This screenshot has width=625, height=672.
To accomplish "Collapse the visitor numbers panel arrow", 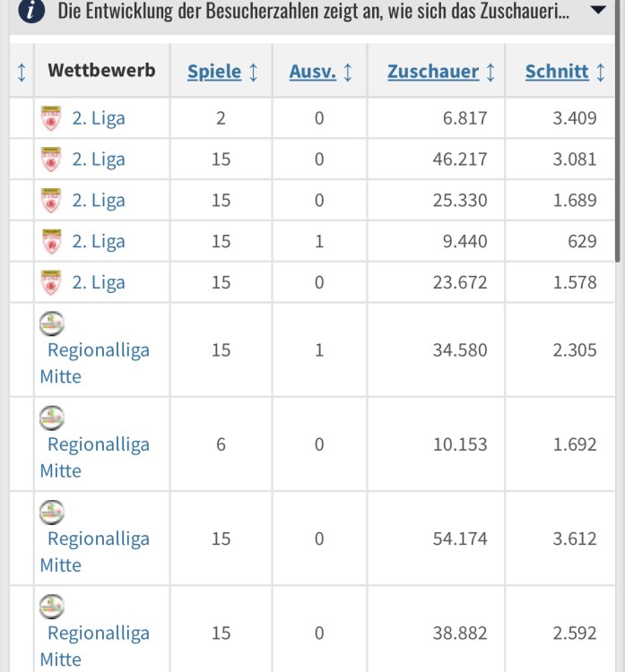I will [598, 11].
